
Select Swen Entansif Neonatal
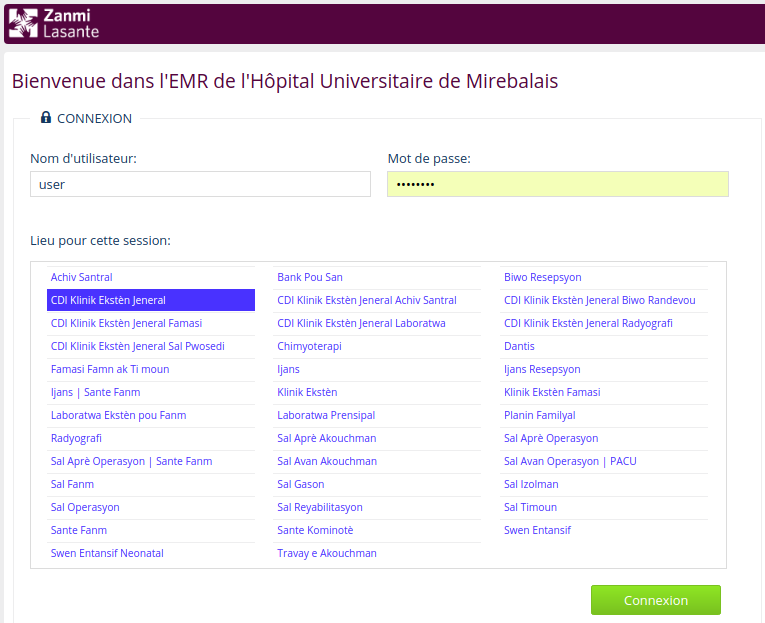click(151, 553)
